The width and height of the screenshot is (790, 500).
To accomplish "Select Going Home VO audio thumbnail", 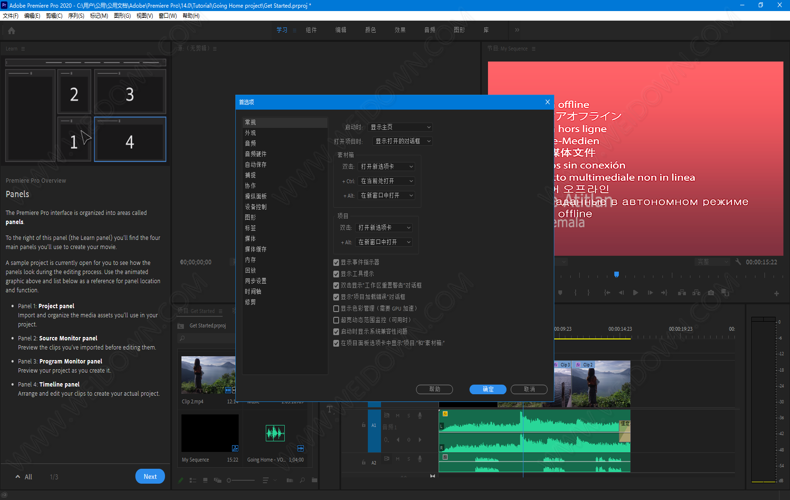I will tap(276, 433).
